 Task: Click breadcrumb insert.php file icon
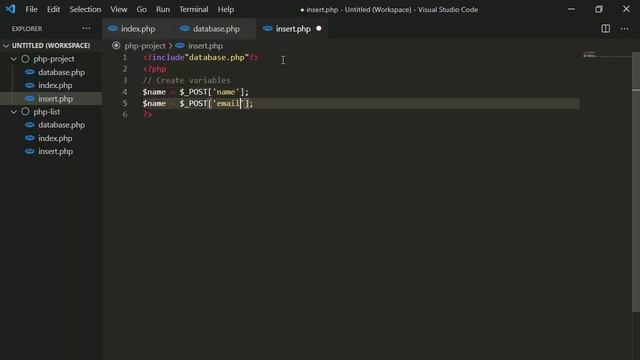coord(180,46)
